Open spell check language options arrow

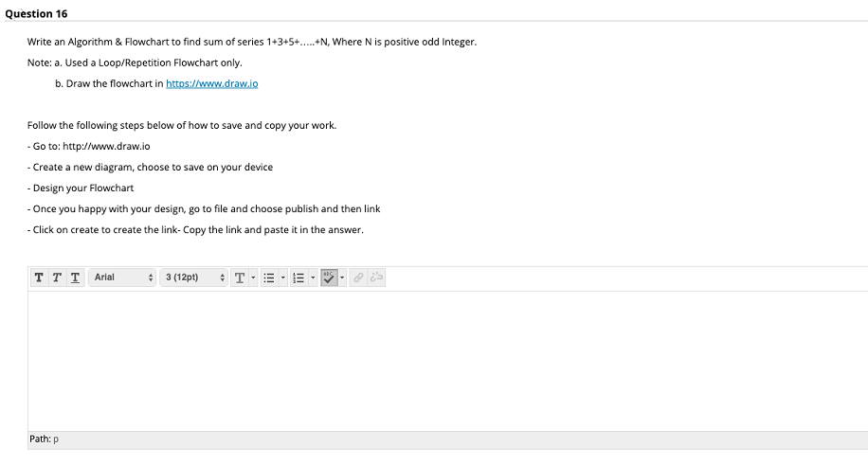pyautogui.click(x=342, y=278)
